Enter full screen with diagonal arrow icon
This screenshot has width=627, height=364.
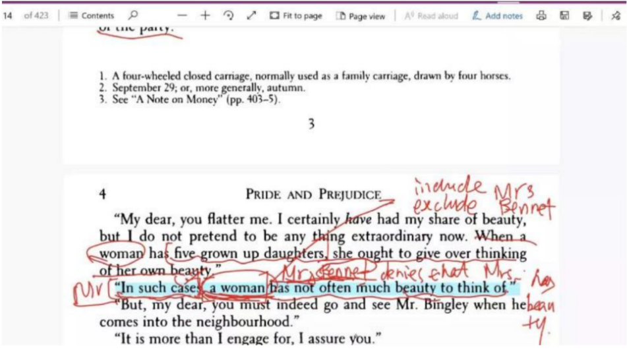[x=251, y=16]
